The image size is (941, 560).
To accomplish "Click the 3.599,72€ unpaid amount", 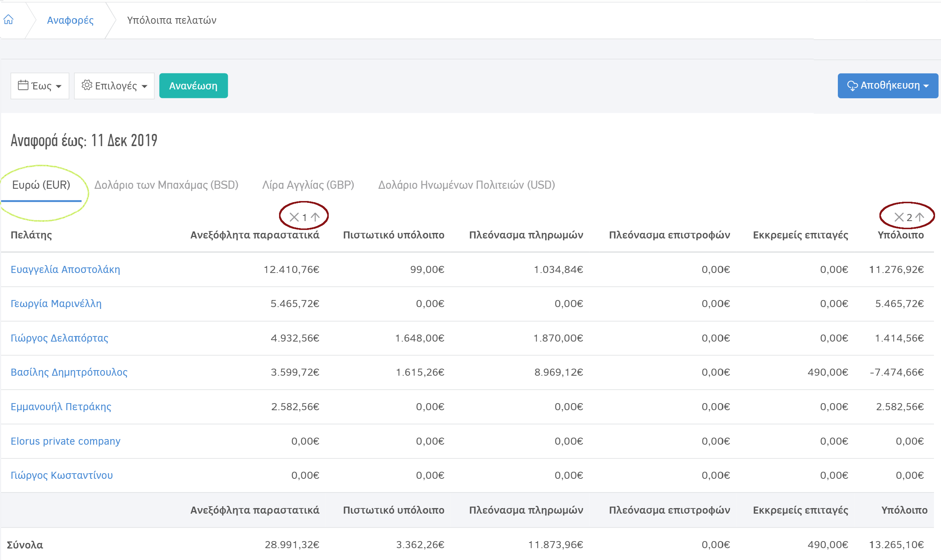I will (295, 372).
